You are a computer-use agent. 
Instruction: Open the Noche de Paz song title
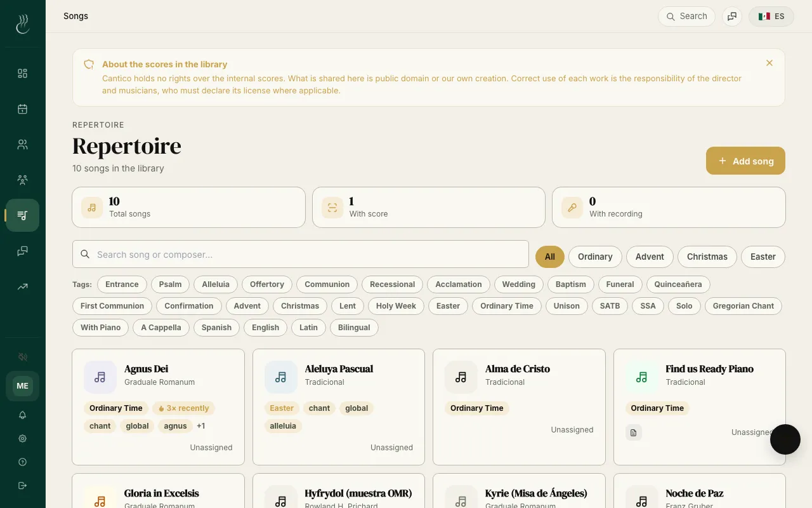pyautogui.click(x=695, y=493)
